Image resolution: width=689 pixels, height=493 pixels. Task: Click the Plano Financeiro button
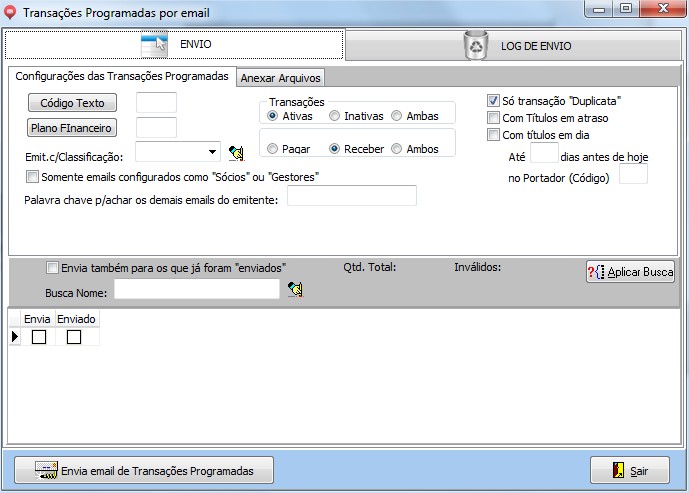point(72,128)
